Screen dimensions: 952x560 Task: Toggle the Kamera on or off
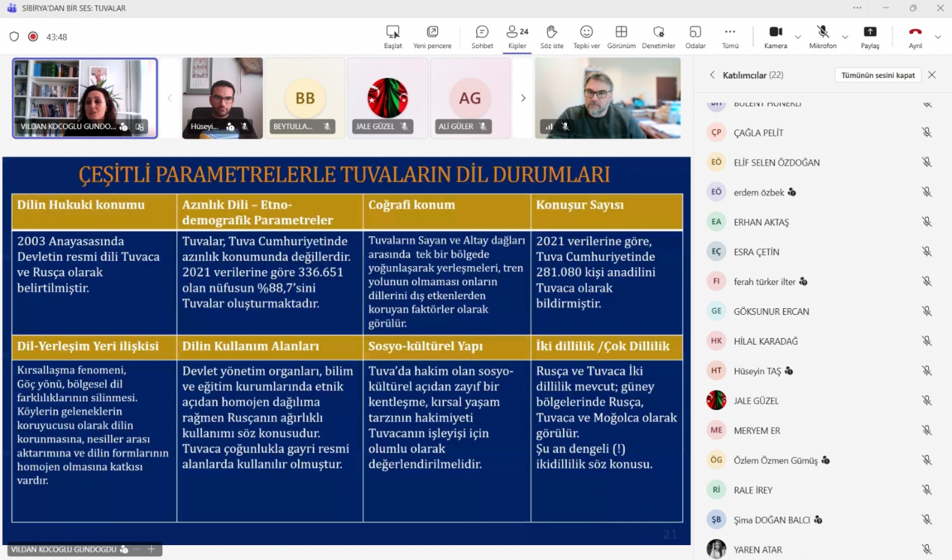coord(775,32)
